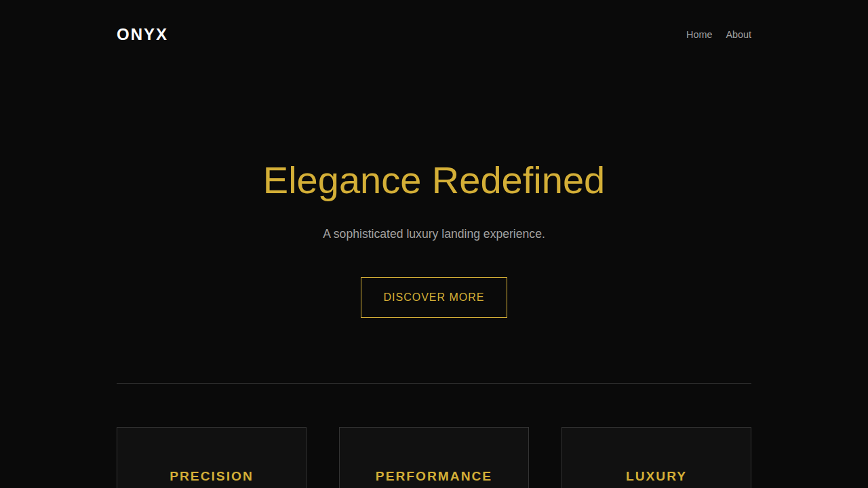Screen dimensions: 868x488
Task: Select the word Redefined in the headline
Action: (518, 181)
